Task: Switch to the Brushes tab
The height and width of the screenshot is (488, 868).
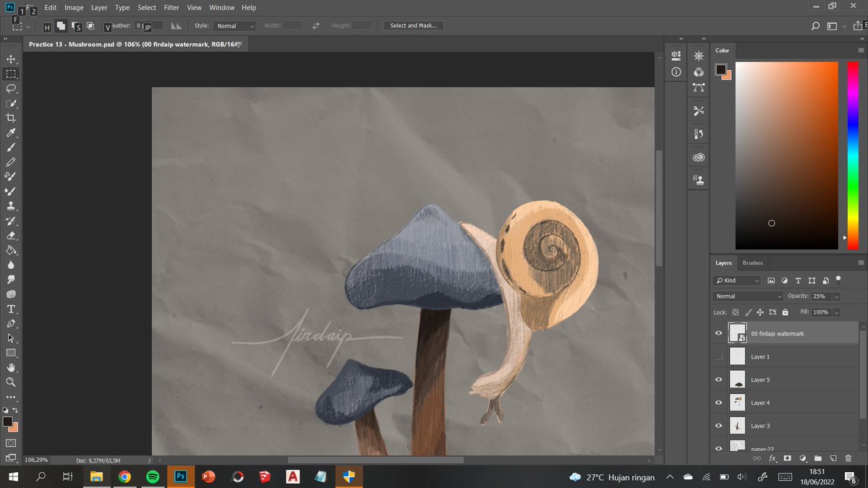Action: [x=752, y=263]
